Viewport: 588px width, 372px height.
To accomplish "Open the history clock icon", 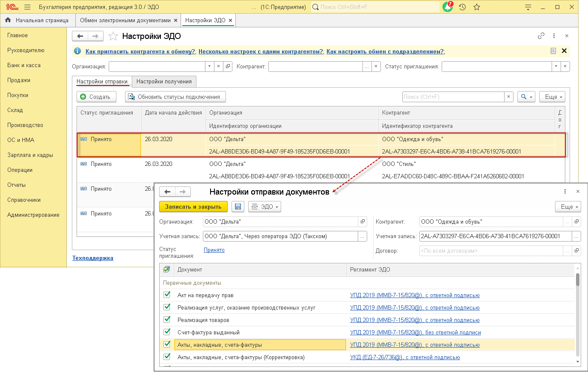I will [x=462, y=7].
